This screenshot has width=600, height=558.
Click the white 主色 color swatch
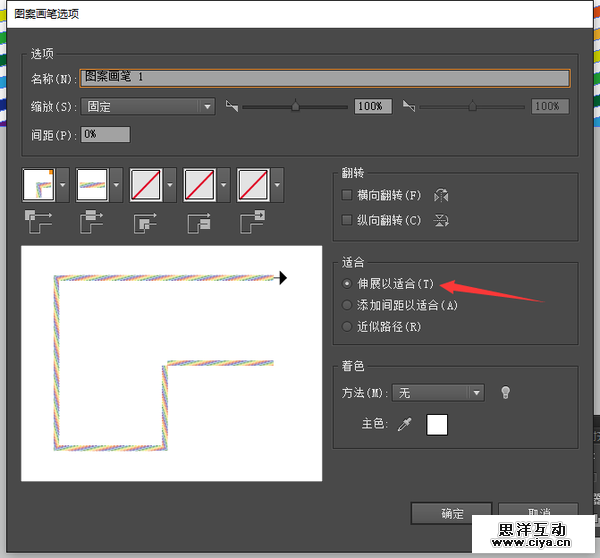[437, 425]
